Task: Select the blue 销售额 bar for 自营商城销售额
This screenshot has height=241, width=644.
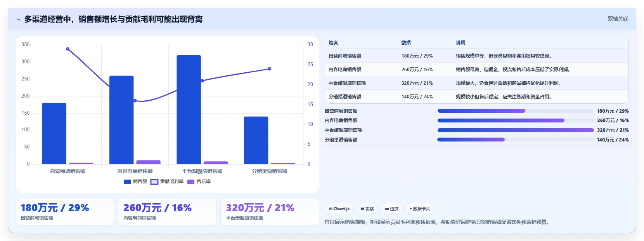Action: coord(54,133)
